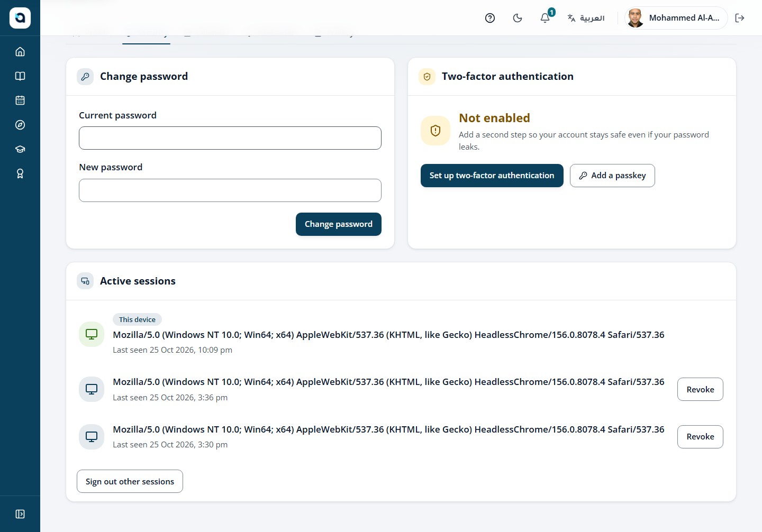762x532 pixels.
Task: Click the shield icon beside Two-factor authentication heading
Action: (427, 77)
